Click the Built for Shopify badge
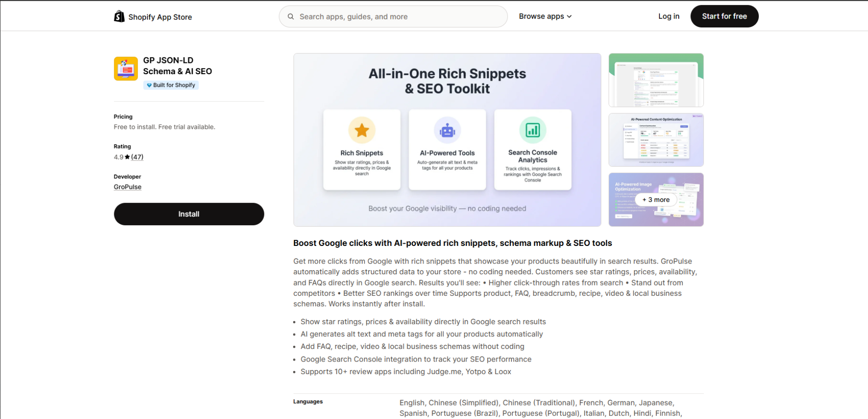 tap(171, 85)
